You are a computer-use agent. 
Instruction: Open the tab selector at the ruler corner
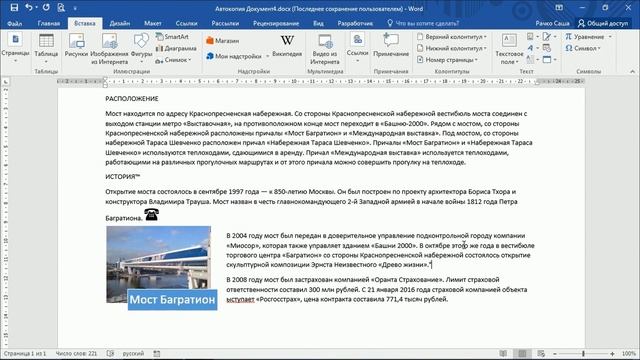5,82
